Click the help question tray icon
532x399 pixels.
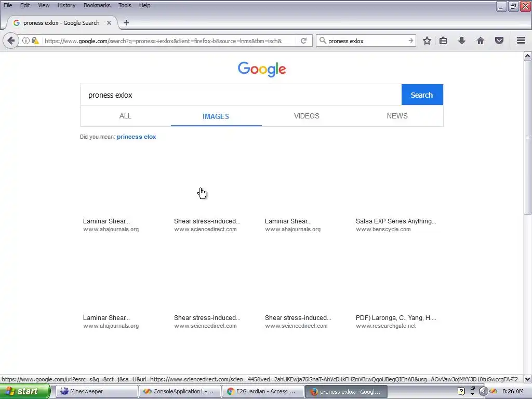pos(461,392)
